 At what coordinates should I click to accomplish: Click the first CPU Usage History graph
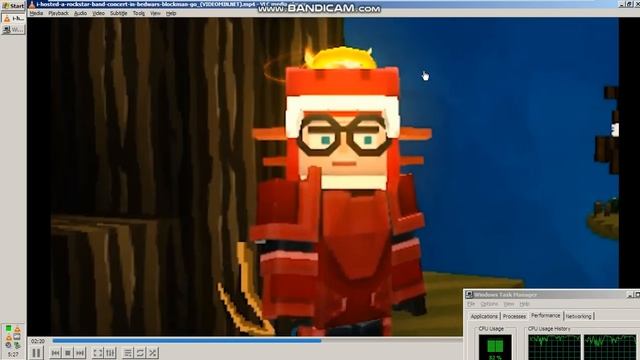(x=554, y=347)
